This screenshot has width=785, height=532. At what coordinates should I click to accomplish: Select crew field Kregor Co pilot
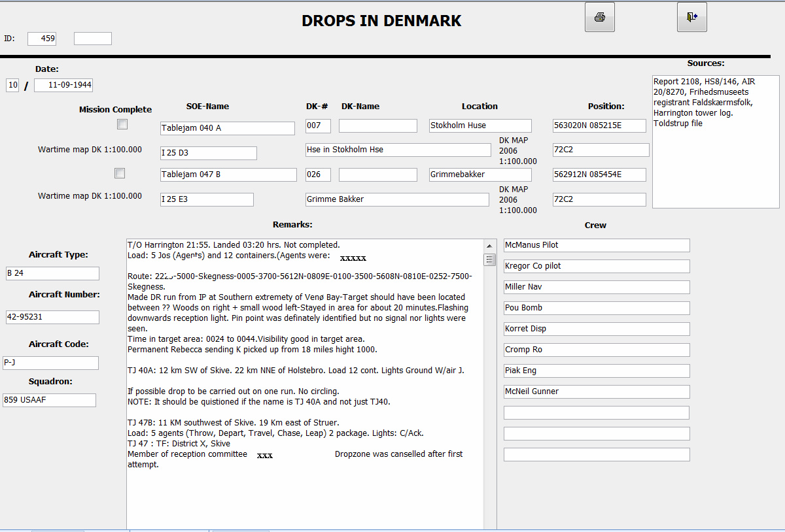tap(597, 266)
